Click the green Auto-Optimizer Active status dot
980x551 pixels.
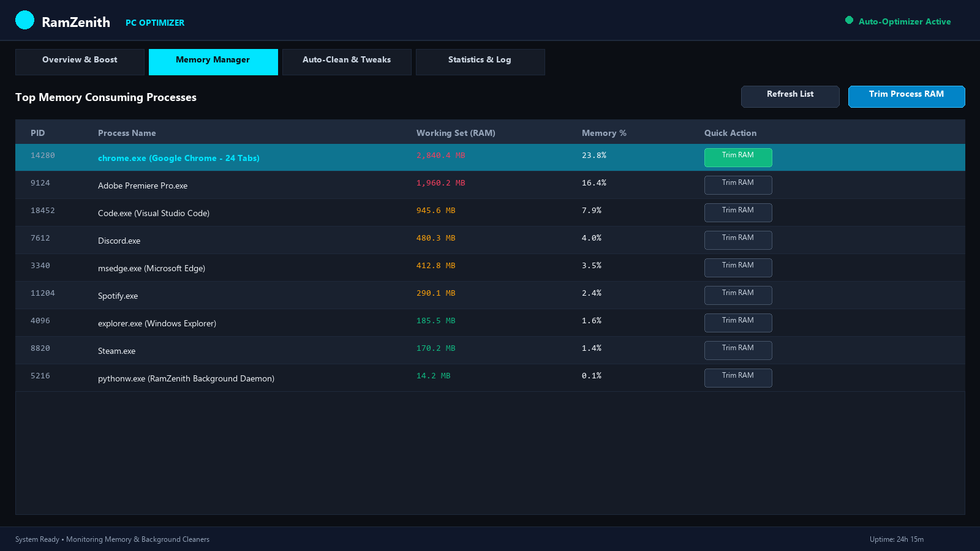click(x=849, y=20)
